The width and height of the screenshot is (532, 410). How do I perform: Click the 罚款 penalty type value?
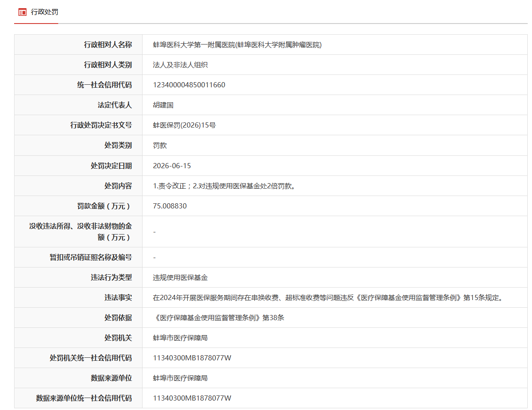click(x=160, y=146)
